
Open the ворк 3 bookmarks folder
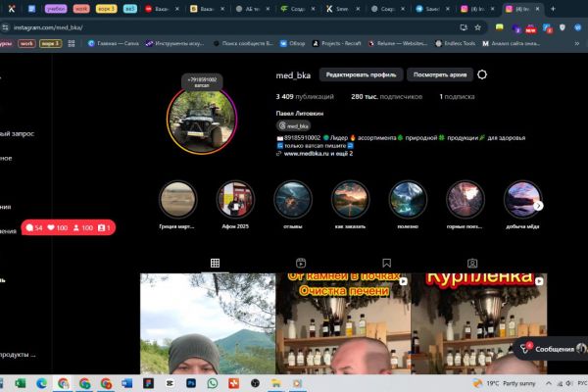[x=50, y=43]
